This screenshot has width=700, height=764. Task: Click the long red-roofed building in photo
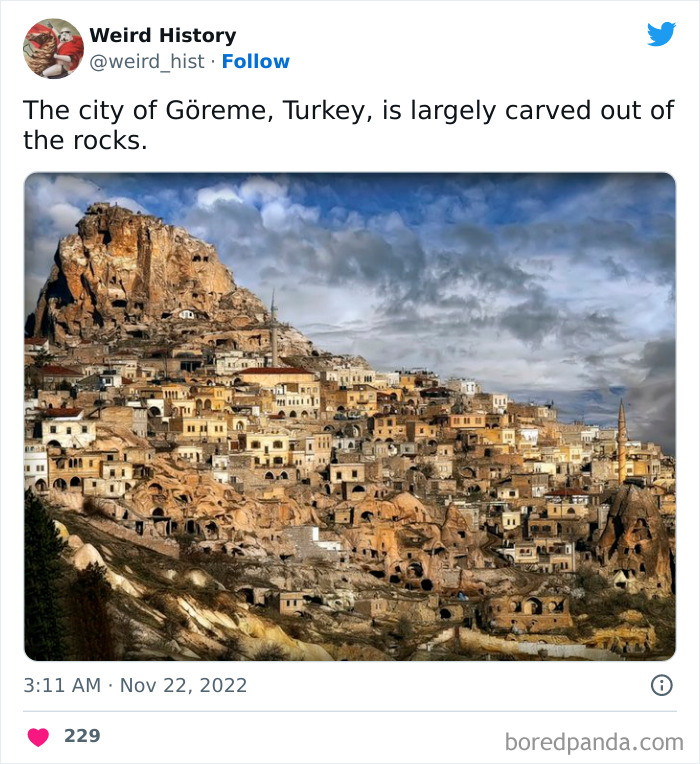coord(275,376)
